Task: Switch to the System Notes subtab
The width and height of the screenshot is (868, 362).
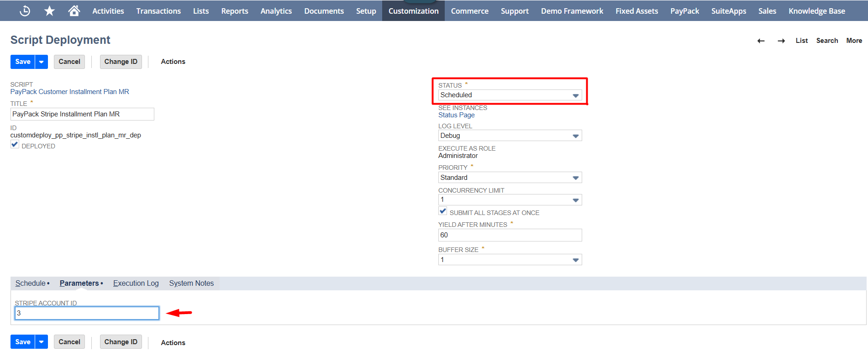Action: pos(191,283)
